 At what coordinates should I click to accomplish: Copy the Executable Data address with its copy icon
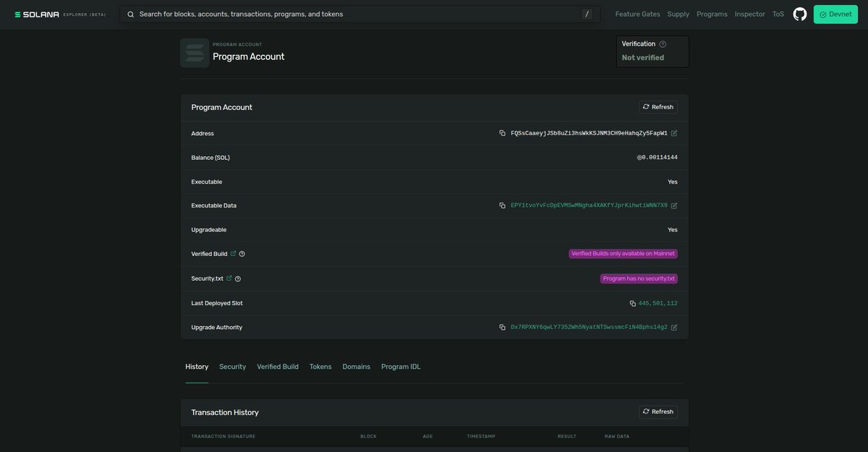[x=502, y=205]
